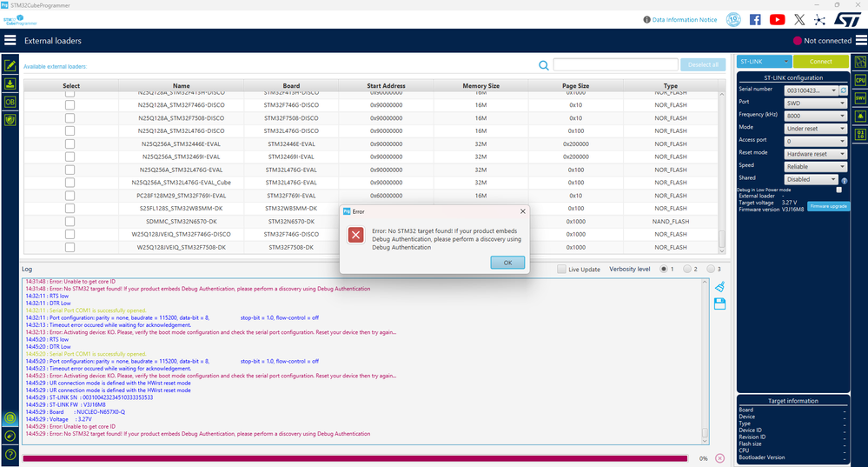Open the Frequency 8000 dropdown
This screenshot has width=868, height=467.
pos(815,116)
